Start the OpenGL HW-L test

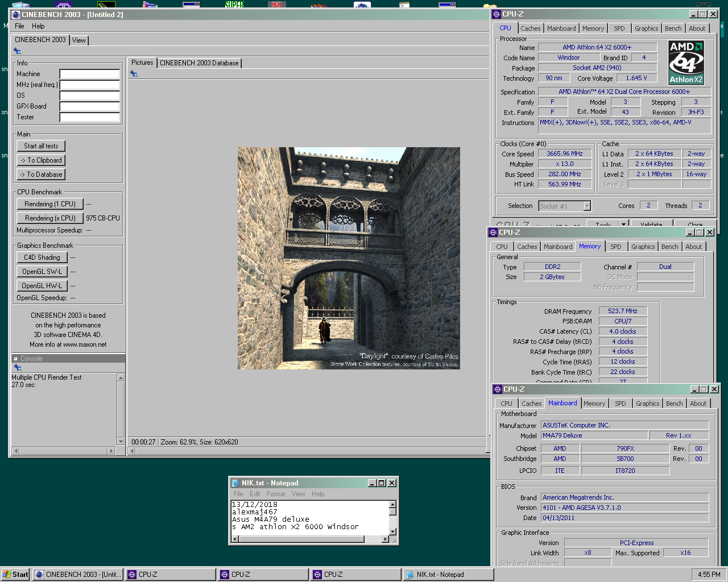tap(42, 286)
